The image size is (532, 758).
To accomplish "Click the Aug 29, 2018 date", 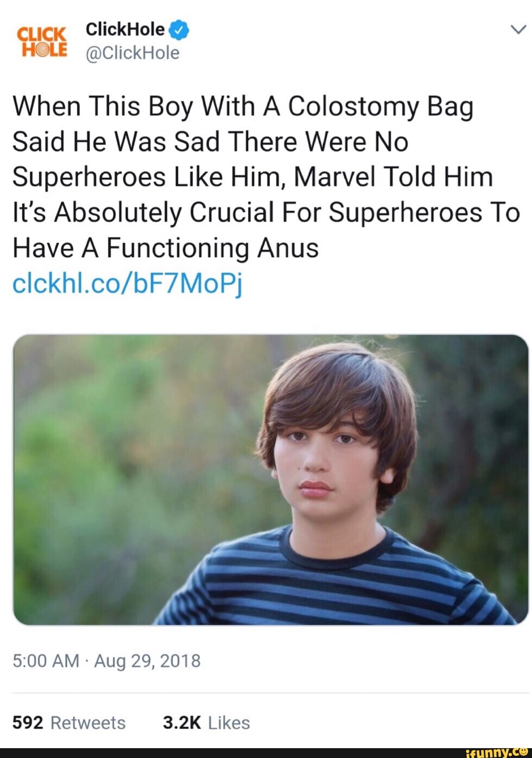I will click(147, 660).
